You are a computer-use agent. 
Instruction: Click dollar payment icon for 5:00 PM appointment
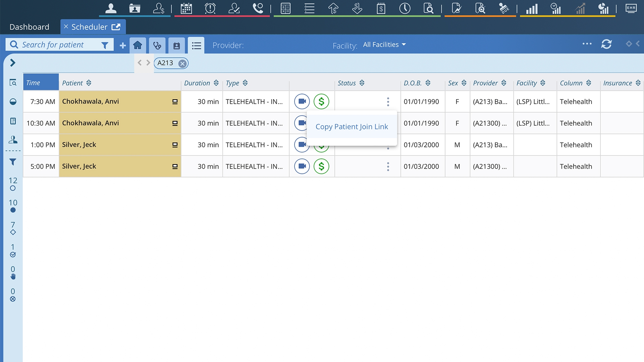(x=321, y=166)
